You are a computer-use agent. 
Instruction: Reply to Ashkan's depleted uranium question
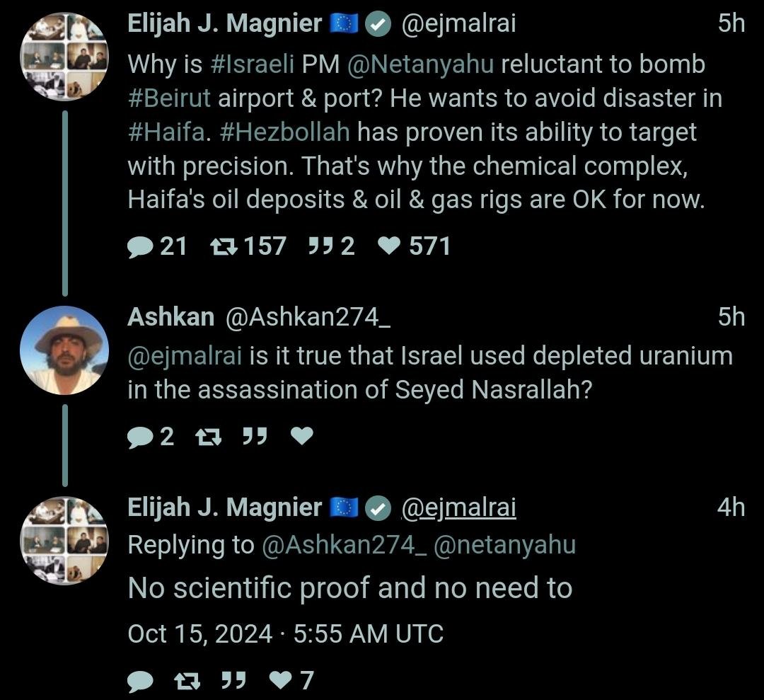[x=141, y=437]
